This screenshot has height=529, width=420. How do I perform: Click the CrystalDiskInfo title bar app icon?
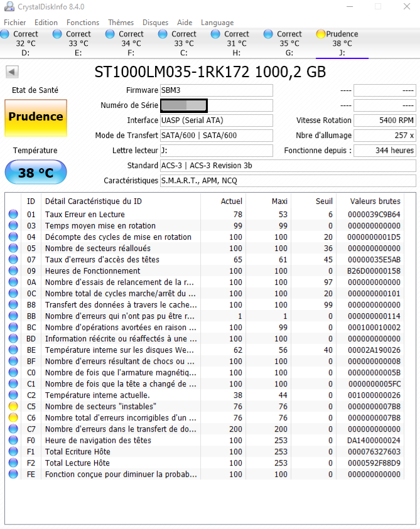point(9,6)
